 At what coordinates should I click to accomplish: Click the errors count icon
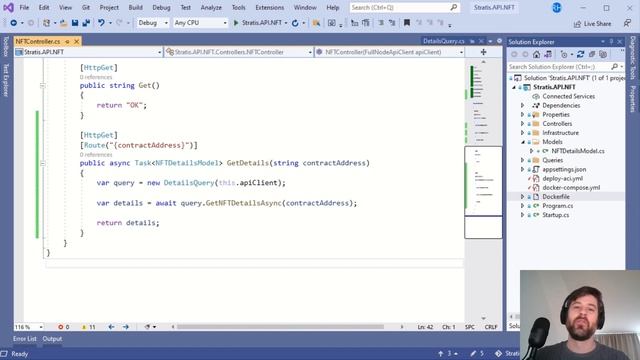[60, 327]
